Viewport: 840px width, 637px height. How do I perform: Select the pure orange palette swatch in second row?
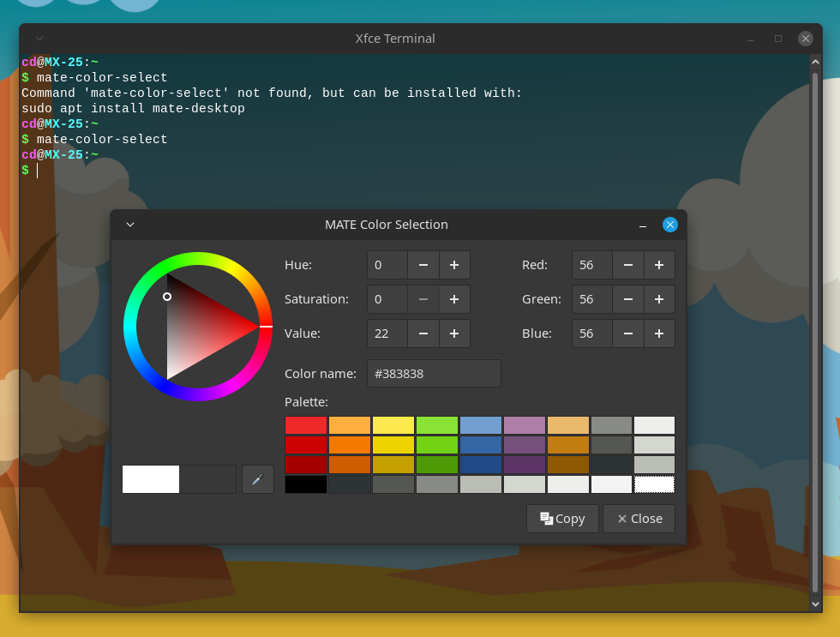coord(350,445)
